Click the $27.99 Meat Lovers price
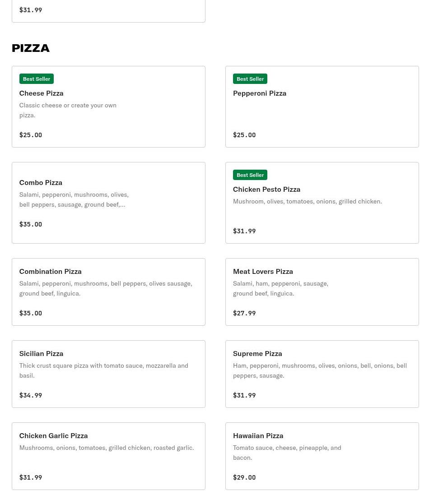 [x=244, y=313]
